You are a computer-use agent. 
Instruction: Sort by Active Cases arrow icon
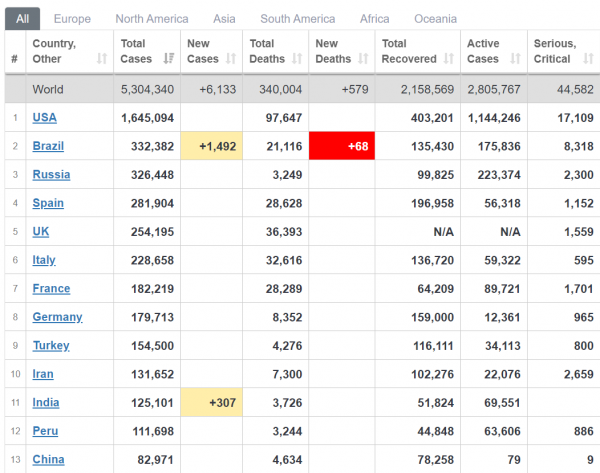tap(515, 59)
